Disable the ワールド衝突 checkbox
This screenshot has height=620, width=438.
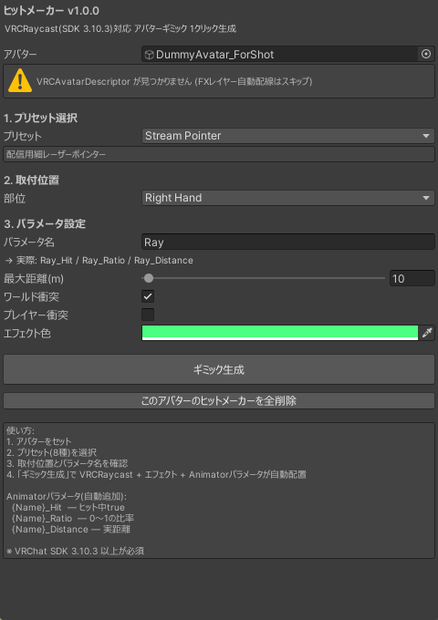(x=148, y=297)
